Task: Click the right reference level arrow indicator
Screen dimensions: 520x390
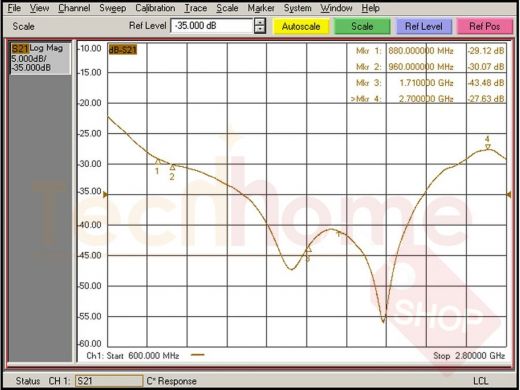Action: [x=509, y=194]
